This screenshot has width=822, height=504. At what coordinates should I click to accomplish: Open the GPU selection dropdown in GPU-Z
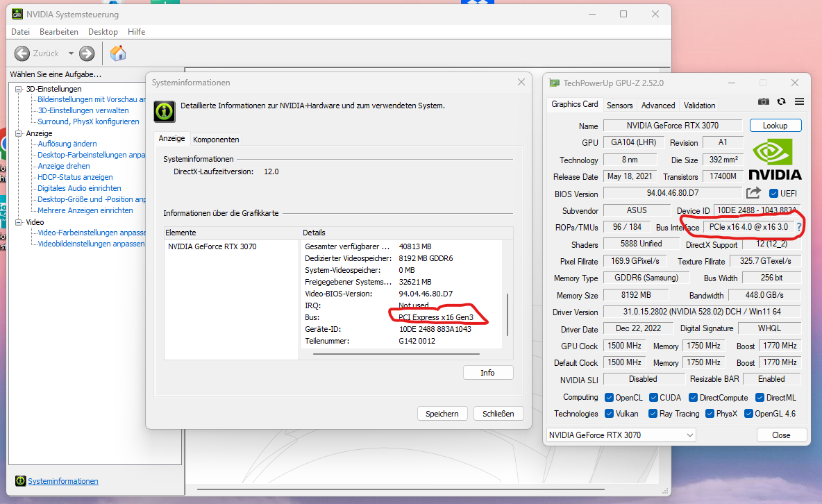[621, 435]
